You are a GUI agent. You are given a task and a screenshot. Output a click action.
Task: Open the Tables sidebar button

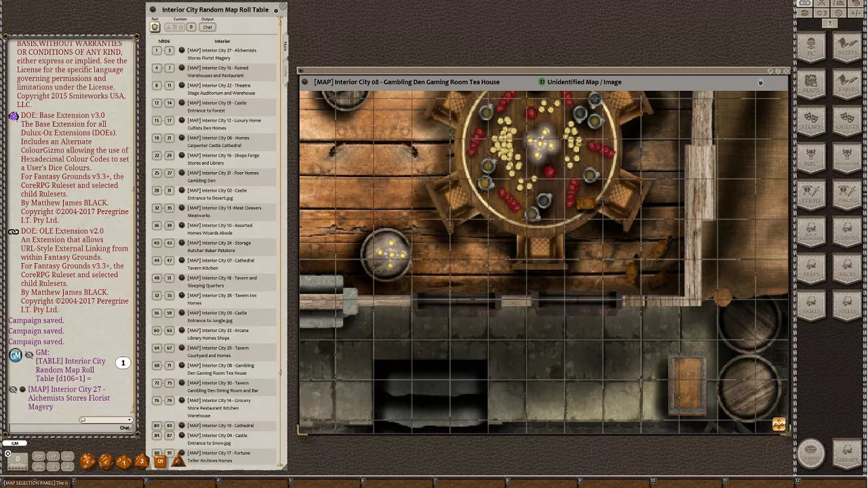coord(847,84)
